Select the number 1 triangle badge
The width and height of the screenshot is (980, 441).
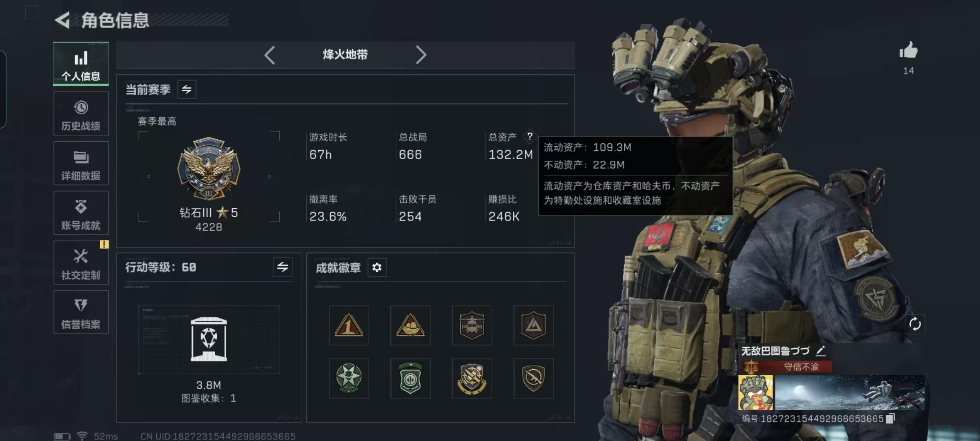[x=349, y=325]
